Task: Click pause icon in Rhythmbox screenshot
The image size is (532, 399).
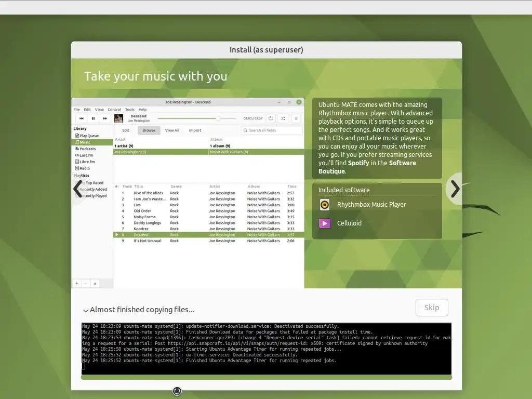Action: pos(94,118)
